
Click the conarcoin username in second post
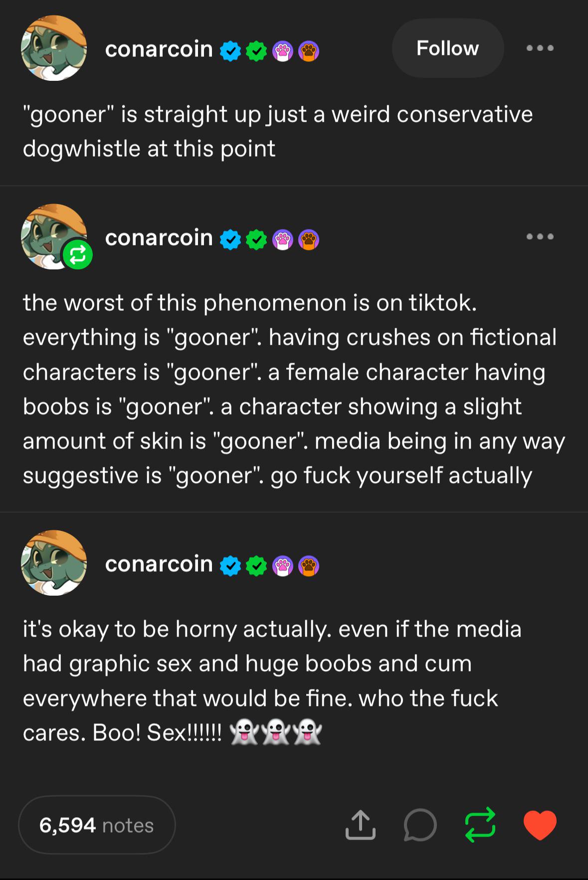(x=159, y=237)
